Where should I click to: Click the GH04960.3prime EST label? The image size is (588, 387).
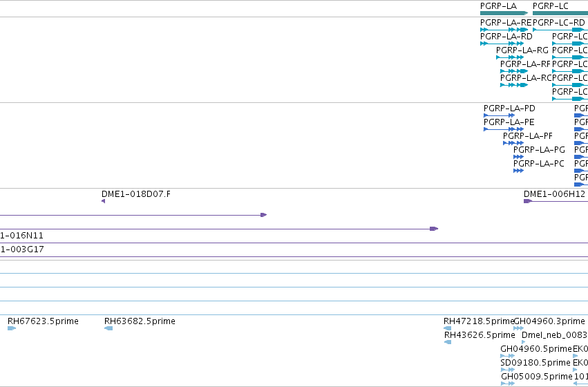(x=549, y=321)
